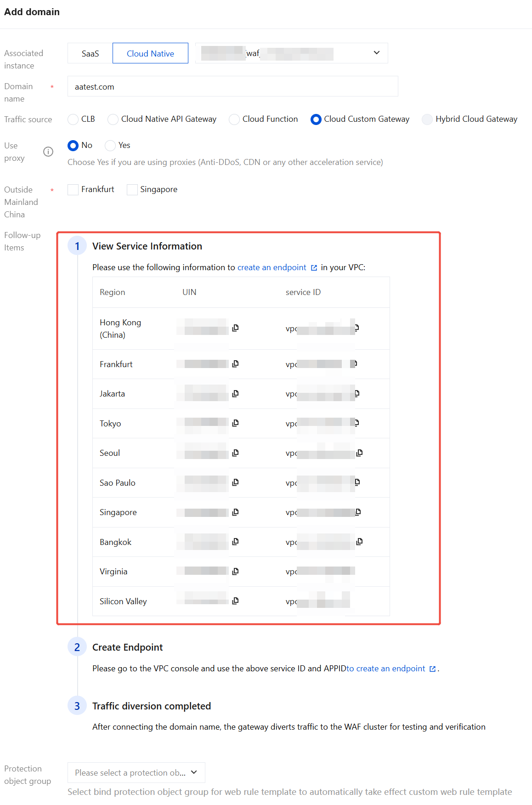The height and width of the screenshot is (805, 532).
Task: Switch to the SaaS instance tab
Action: tap(90, 53)
